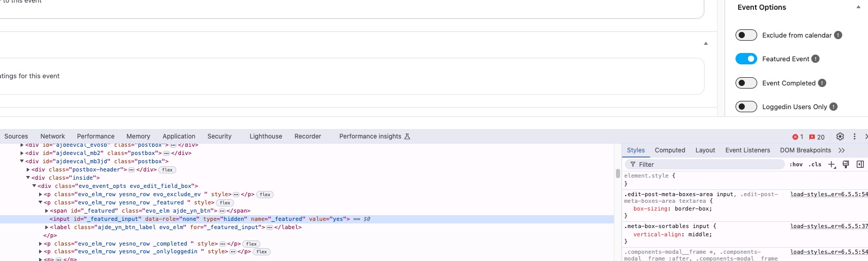Toggle Exclude from calendar switch

(746, 35)
